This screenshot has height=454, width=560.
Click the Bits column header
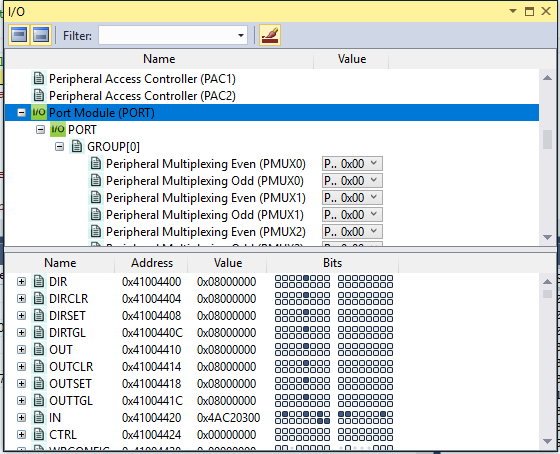[332, 263]
